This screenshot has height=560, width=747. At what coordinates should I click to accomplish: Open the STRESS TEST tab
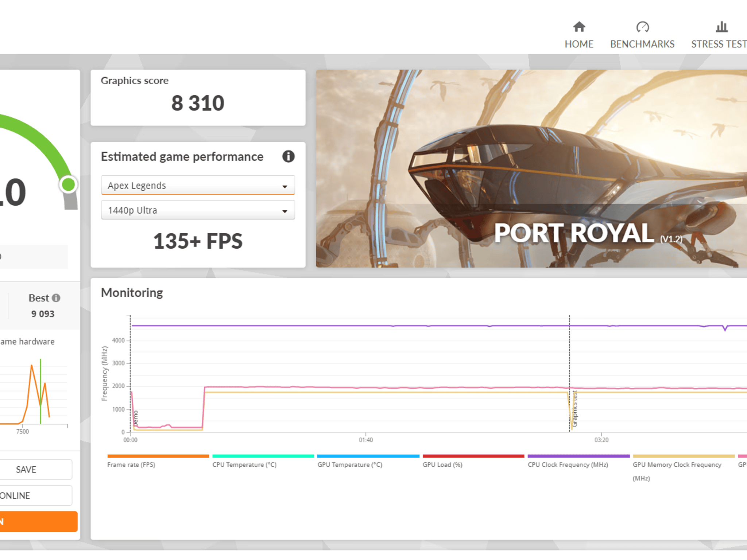pos(719,44)
